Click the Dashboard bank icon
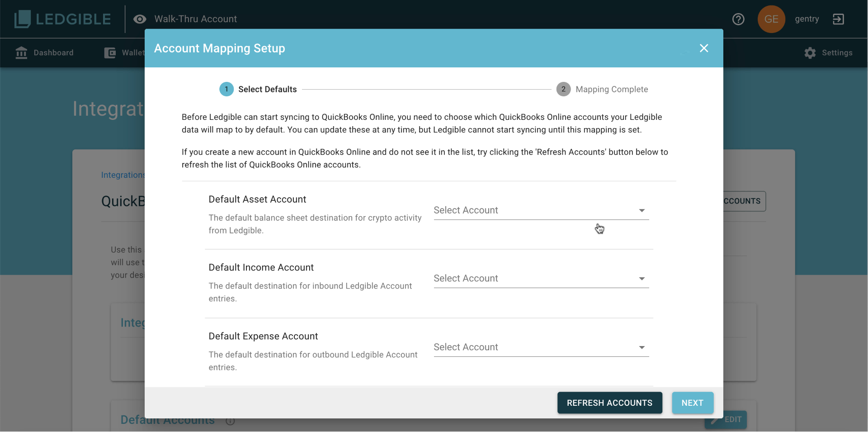The width and height of the screenshot is (868, 432). pyautogui.click(x=21, y=53)
